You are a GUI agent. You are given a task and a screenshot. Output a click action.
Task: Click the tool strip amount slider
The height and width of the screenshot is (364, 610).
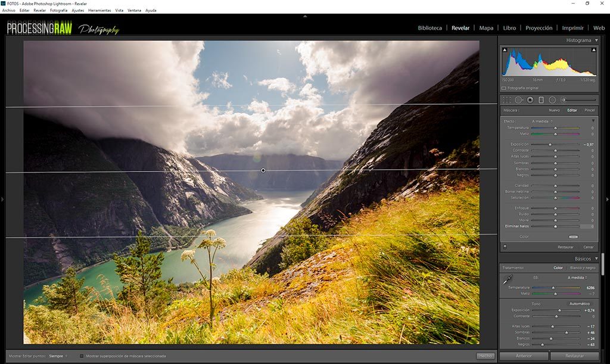[x=579, y=100]
